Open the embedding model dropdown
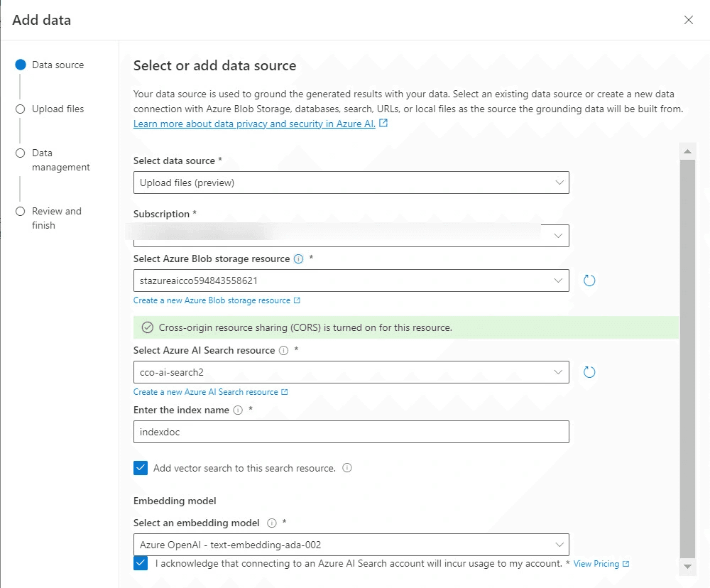 coord(351,545)
